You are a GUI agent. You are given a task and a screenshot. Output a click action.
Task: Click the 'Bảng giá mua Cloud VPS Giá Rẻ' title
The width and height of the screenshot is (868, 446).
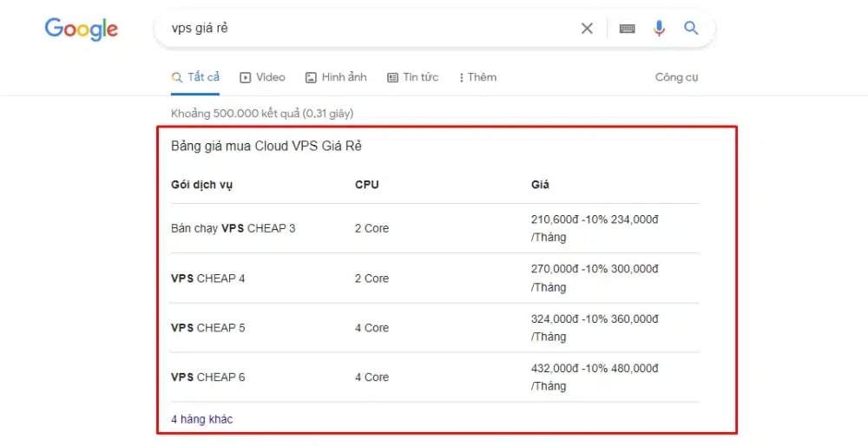point(266,146)
